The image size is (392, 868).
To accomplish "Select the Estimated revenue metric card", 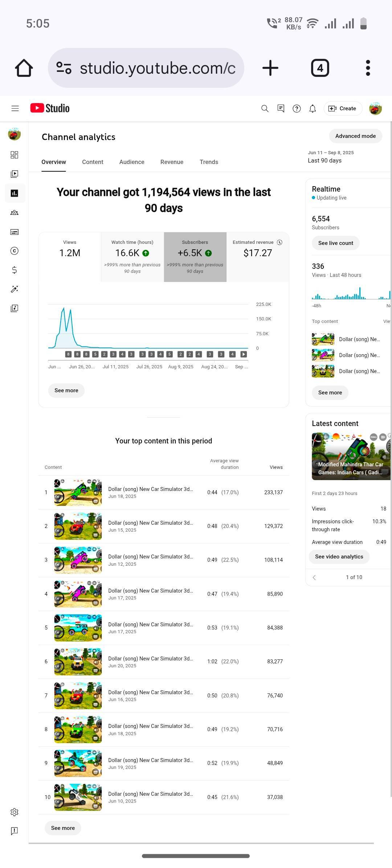I will pos(258,257).
